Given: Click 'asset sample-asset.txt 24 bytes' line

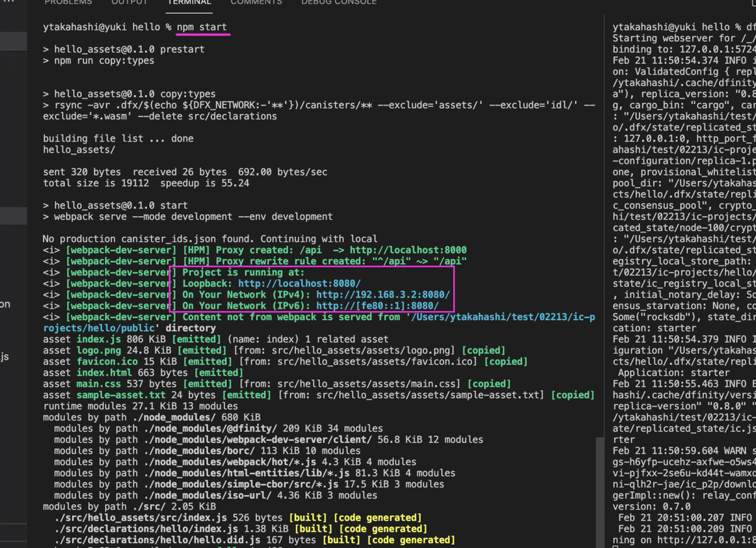Looking at the screenshot, I should click(x=319, y=395).
